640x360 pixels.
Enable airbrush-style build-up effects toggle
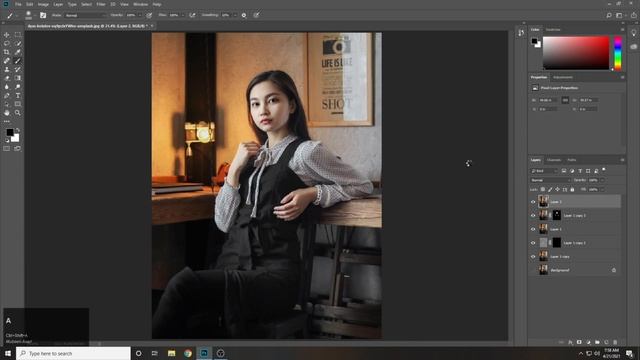(192, 15)
